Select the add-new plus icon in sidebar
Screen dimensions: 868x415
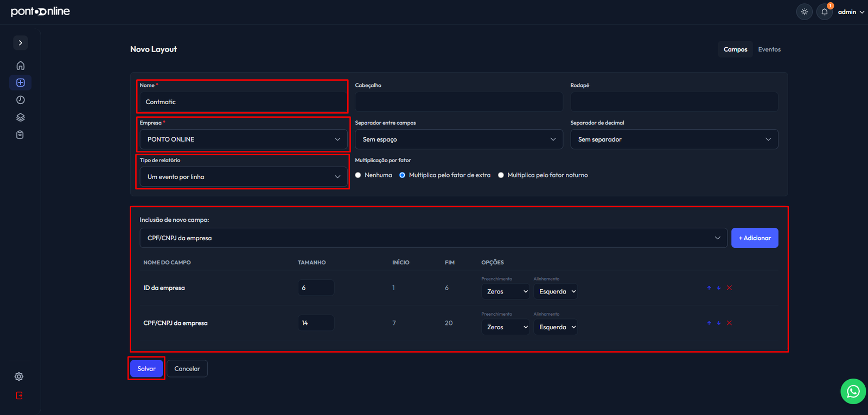point(21,82)
